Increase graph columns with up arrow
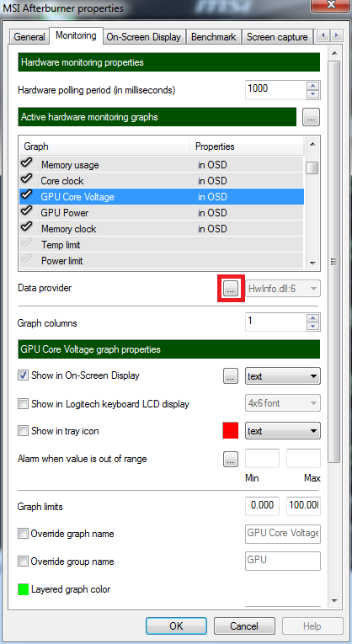This screenshot has width=352, height=644. 313,318
